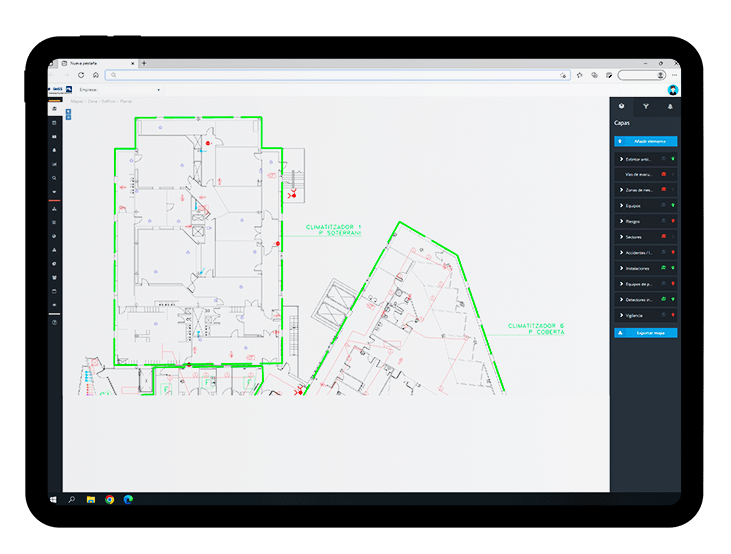Image resolution: width=731 pixels, height=554 pixels.
Task: Zoom out on the map
Action: coord(68,117)
